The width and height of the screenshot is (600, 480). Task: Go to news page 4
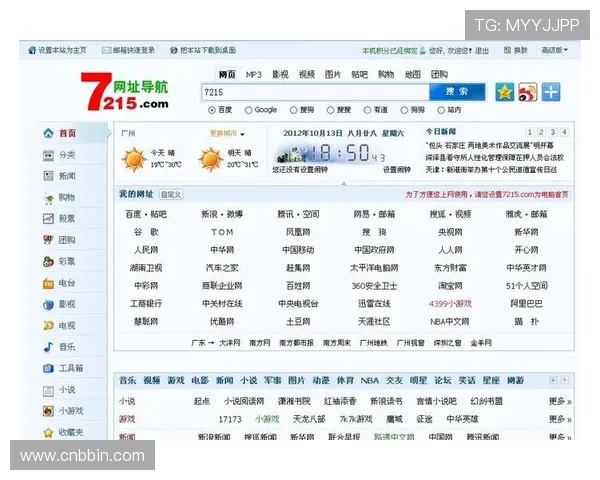(x=564, y=132)
